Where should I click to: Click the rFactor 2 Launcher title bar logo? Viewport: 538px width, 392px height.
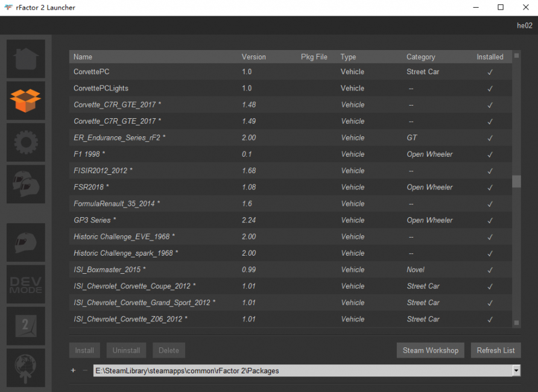[x=8, y=7]
